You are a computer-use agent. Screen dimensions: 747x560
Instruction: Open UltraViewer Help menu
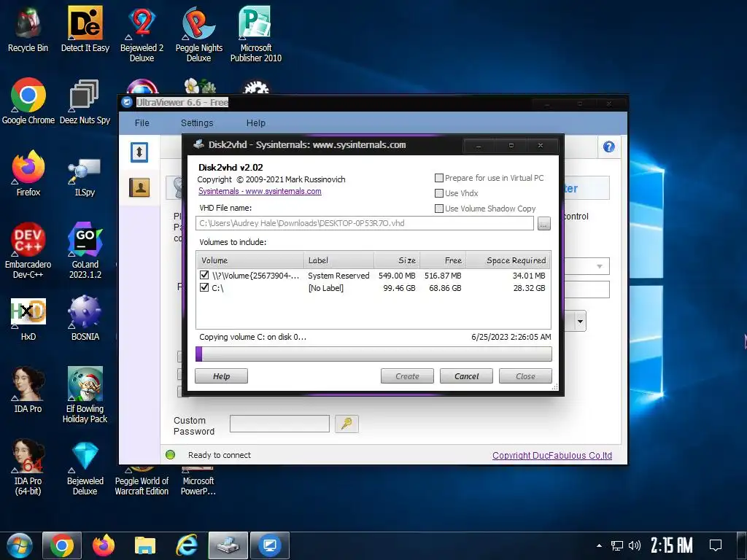(x=256, y=122)
